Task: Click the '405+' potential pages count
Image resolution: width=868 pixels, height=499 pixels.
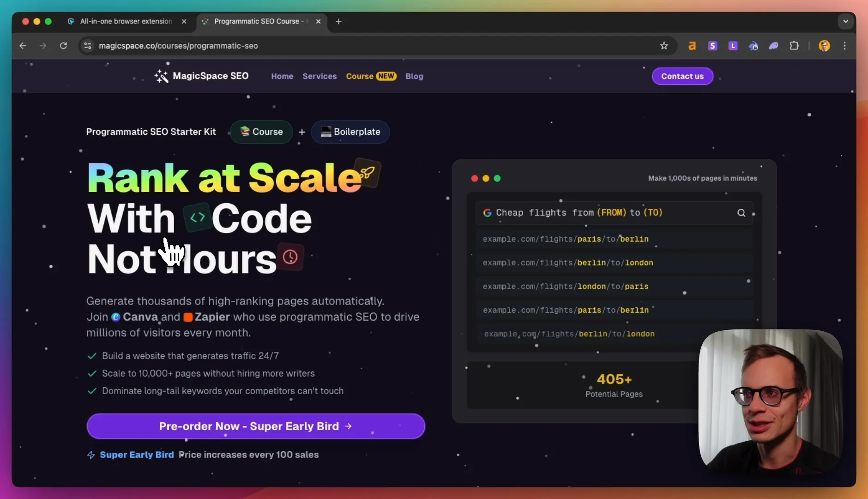Action: (614, 379)
